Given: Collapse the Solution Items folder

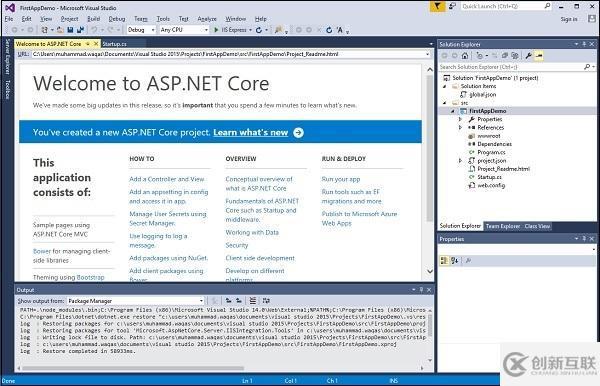Looking at the screenshot, I should 445,86.
